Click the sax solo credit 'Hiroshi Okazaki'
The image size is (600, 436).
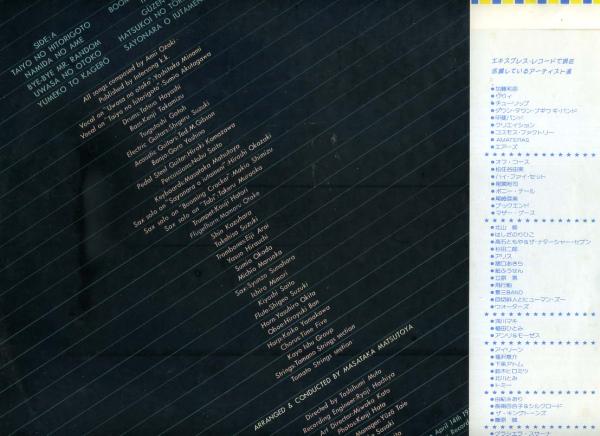click(202, 181)
